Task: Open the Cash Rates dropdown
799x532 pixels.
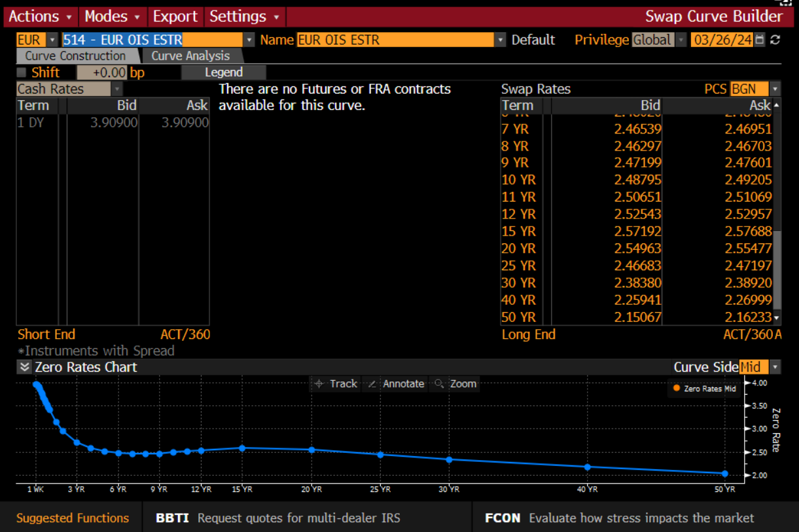Action: pyautogui.click(x=117, y=89)
